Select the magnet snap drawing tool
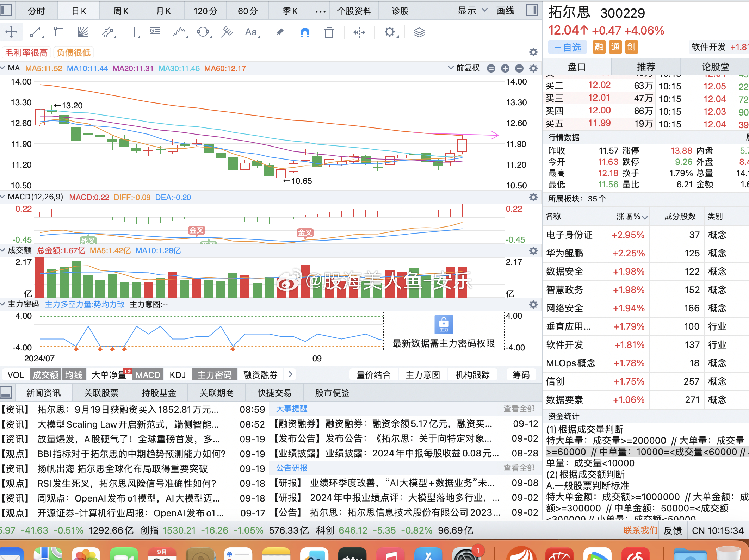 point(304,32)
